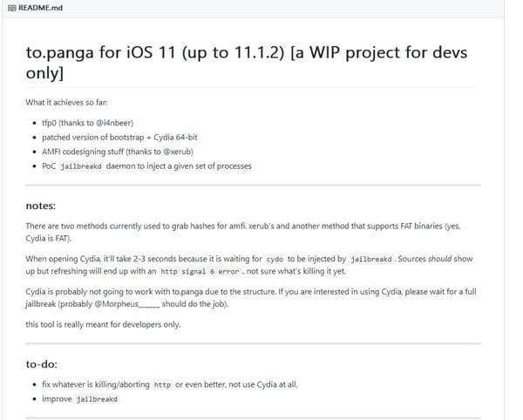This screenshot has width=523, height=420.
Task: Click the @i4nbeer mention
Action: [114, 123]
